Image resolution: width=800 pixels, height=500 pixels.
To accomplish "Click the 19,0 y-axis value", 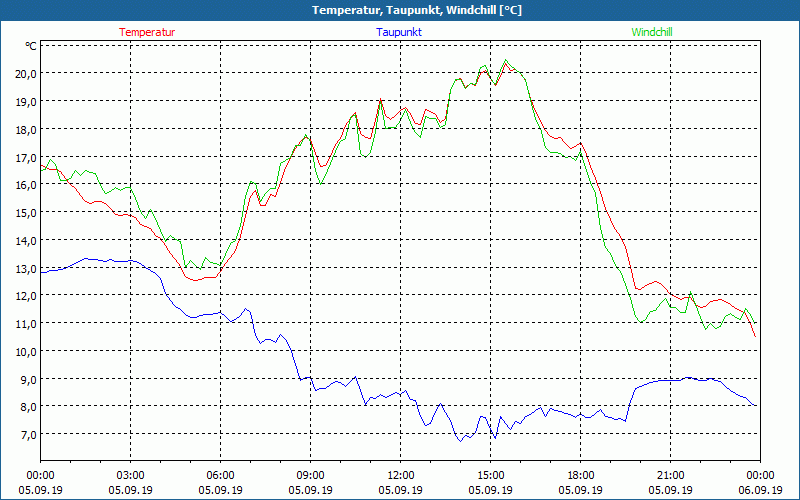I will [x=27, y=102].
